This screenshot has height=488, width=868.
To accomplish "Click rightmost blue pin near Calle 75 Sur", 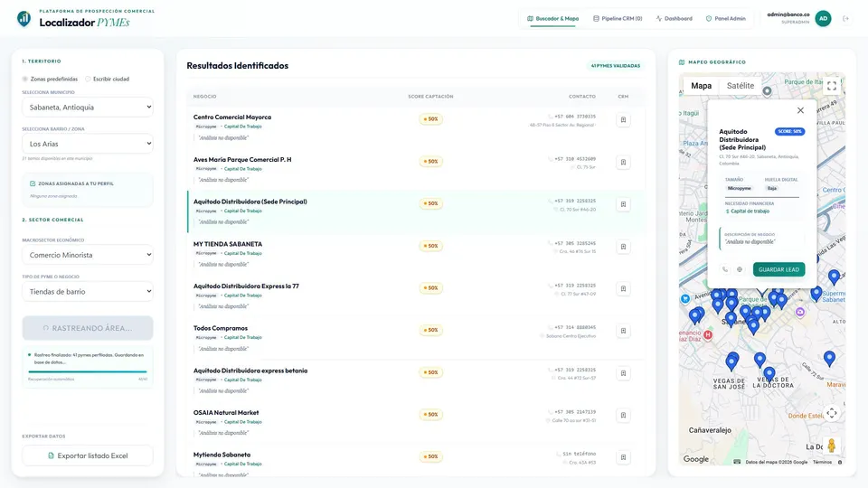I will [829, 359].
